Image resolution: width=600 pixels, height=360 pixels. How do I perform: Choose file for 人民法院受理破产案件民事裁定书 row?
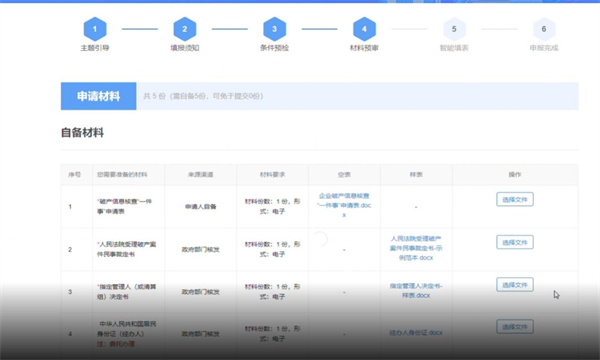pos(515,242)
